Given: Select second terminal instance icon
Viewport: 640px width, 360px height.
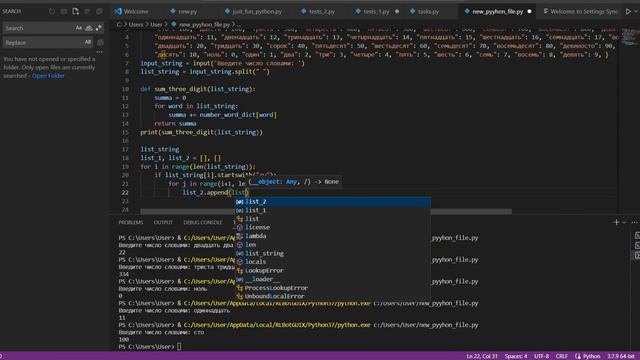Looking at the screenshot, I should (637, 245).
